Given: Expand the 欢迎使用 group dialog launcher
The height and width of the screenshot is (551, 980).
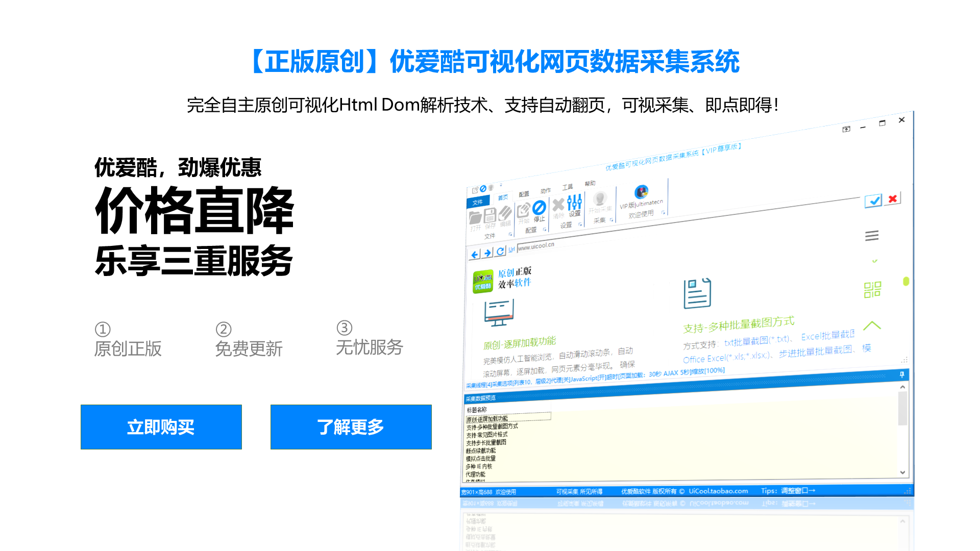Looking at the screenshot, I should tap(663, 213).
